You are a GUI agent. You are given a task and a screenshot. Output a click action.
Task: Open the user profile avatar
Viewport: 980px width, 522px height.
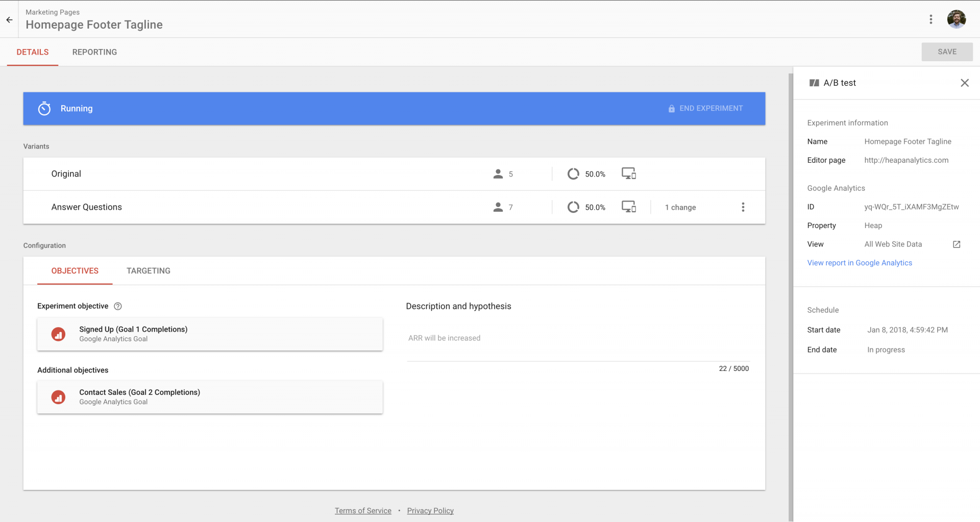pos(956,19)
